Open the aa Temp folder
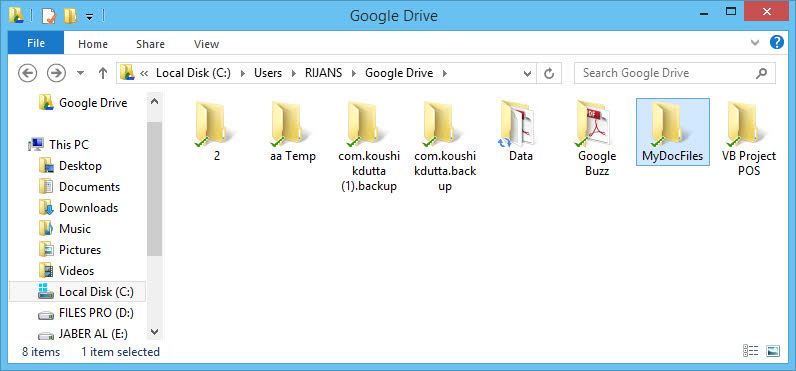Viewport: 796px width, 371px height. (292, 131)
